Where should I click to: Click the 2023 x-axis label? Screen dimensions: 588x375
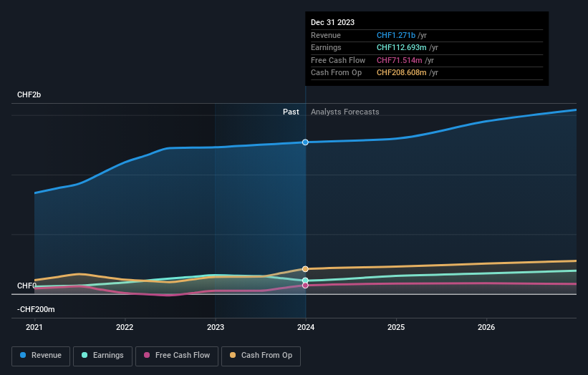(216, 327)
